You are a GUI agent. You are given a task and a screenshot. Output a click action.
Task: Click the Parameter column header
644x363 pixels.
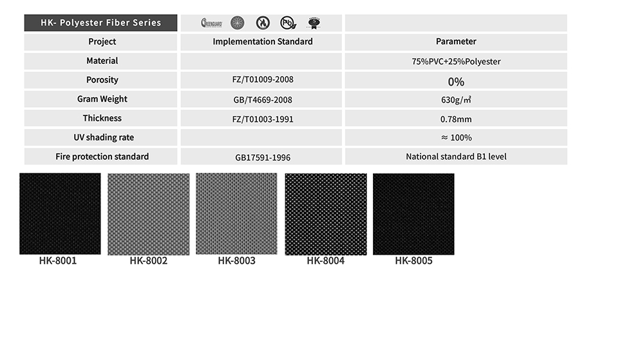(456, 42)
